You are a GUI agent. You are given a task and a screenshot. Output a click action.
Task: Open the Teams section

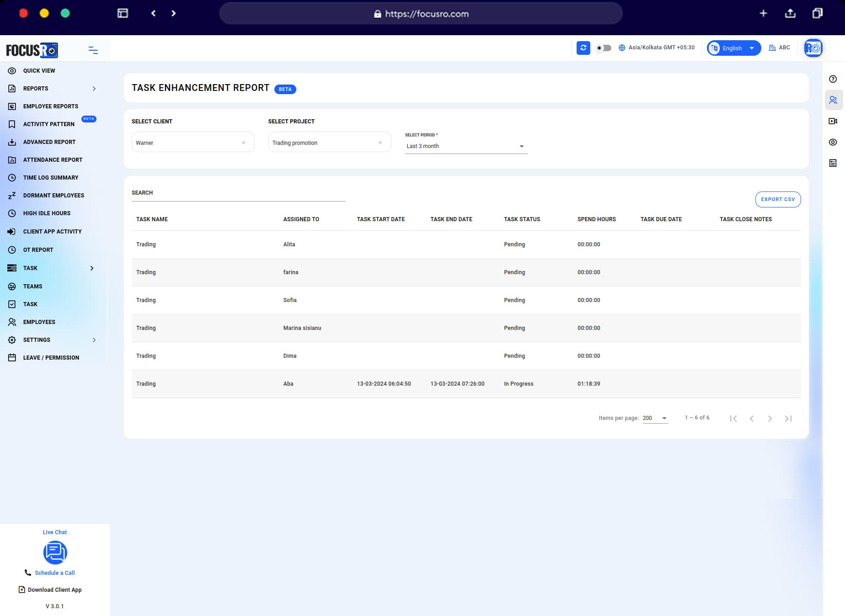pyautogui.click(x=32, y=287)
